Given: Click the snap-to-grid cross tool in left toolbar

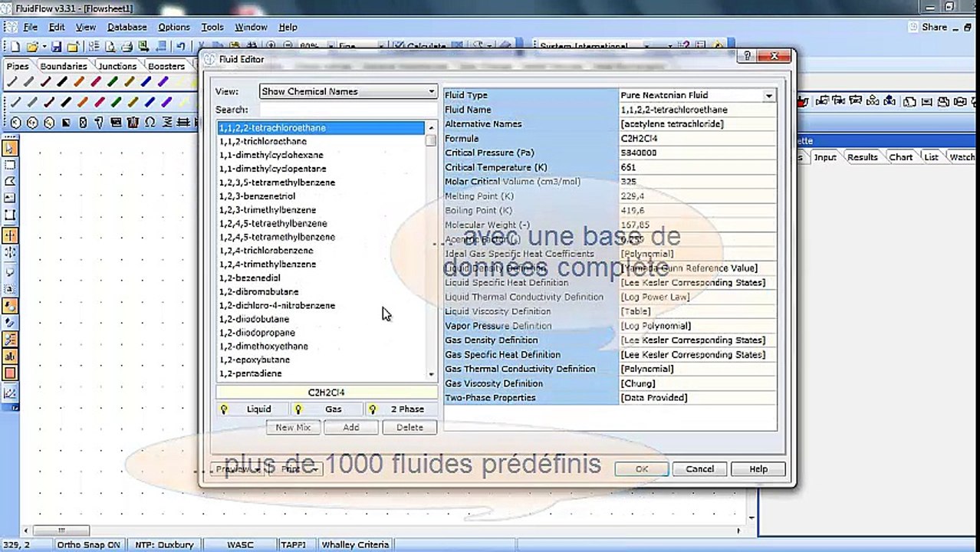Looking at the screenshot, I should [10, 236].
